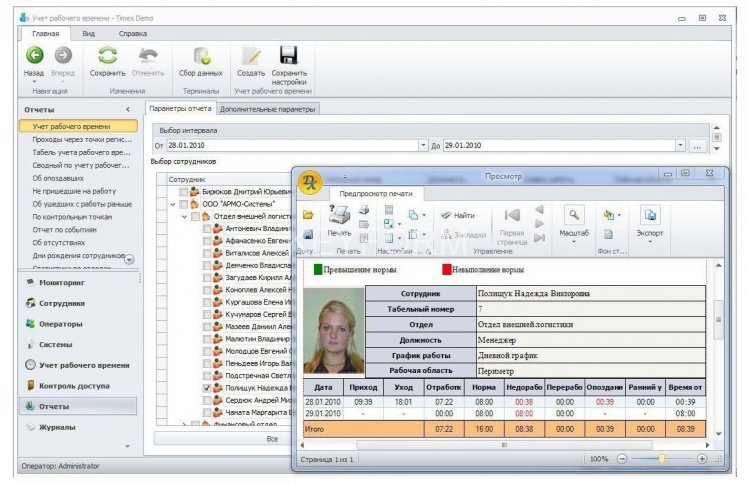The image size is (750, 484).
Task: Click Сохранить настройки floppy disk icon
Action: coord(289,56)
